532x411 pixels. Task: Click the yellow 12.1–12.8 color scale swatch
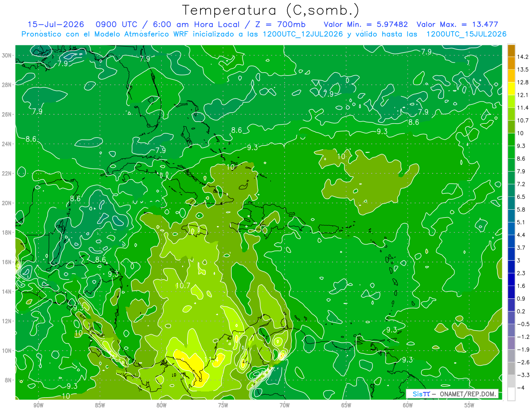(x=511, y=89)
